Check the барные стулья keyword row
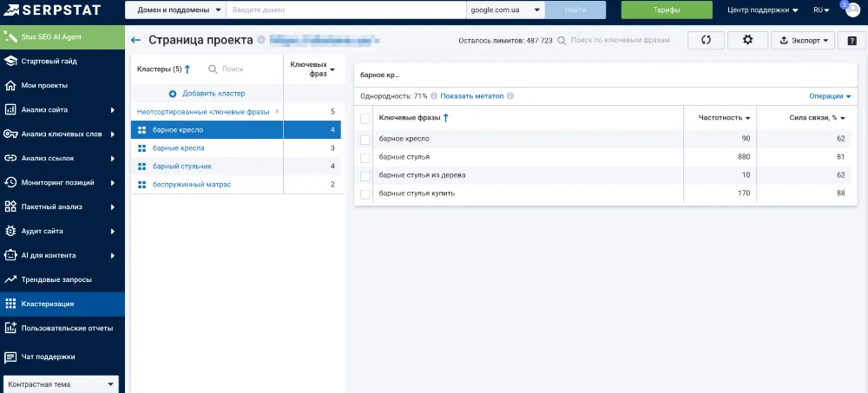Image resolution: width=868 pixels, height=393 pixels. [365, 158]
